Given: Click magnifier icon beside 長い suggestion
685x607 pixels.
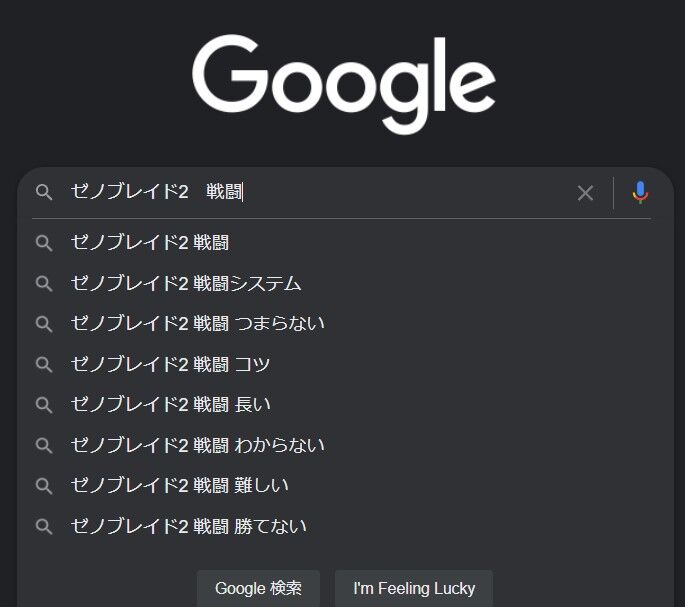Looking at the screenshot, I should tap(44, 405).
